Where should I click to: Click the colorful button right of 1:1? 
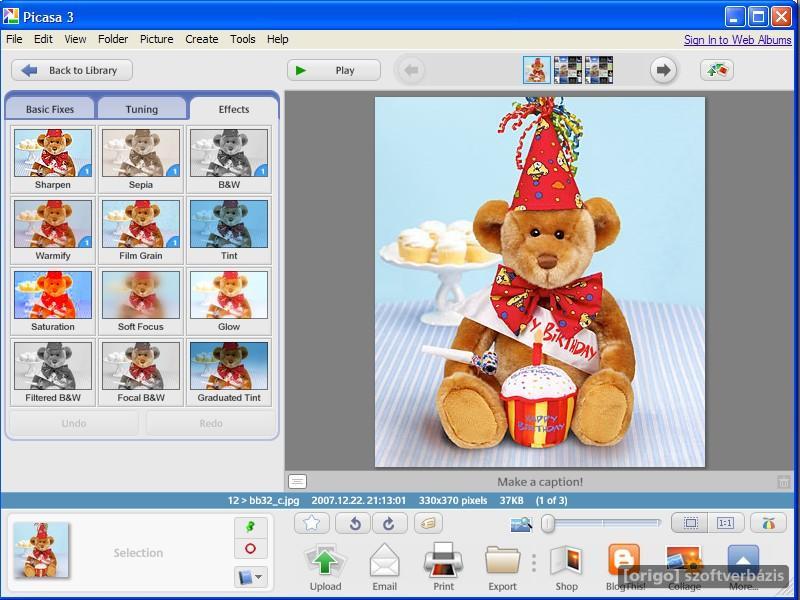[x=768, y=523]
